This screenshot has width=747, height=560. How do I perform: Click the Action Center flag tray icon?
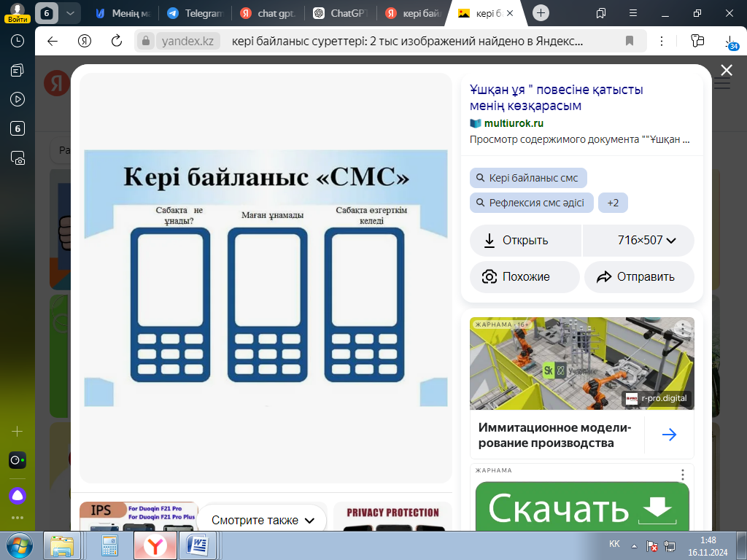tap(651, 546)
